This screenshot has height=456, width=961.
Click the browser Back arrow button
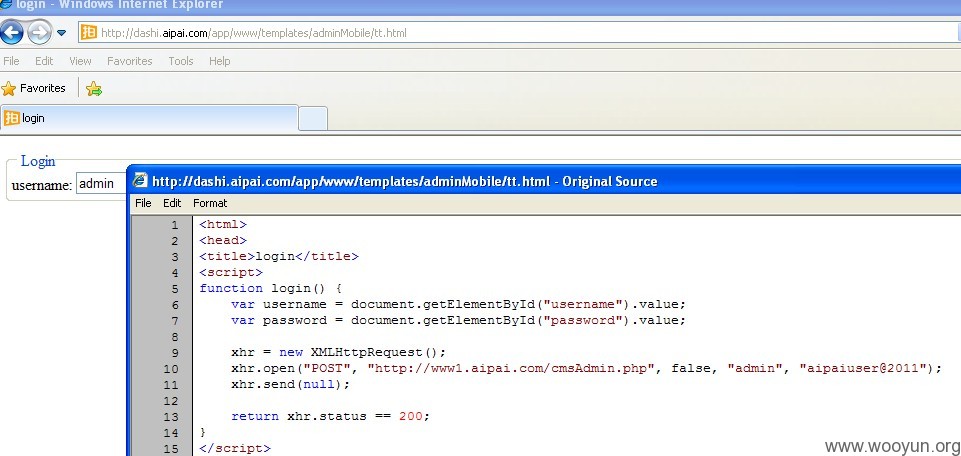click(12, 32)
